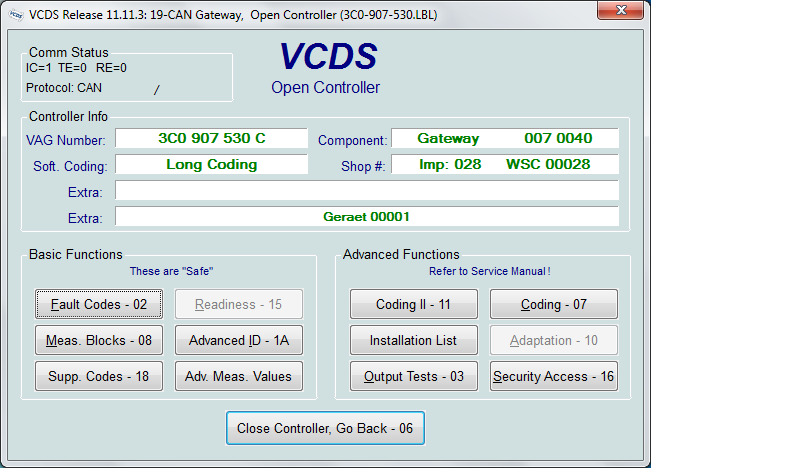The image size is (792, 468).
Task: Click the VAG Number field
Action: [x=211, y=139]
